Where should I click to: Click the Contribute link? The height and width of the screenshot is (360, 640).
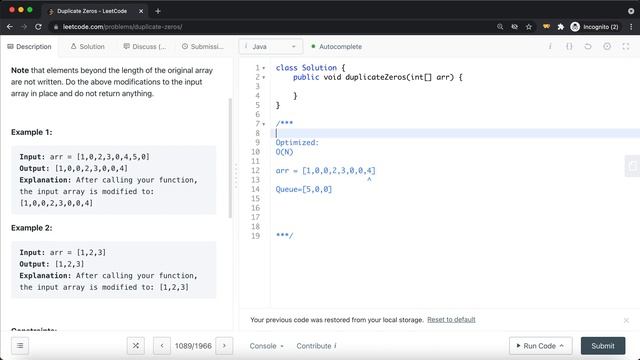(316, 346)
